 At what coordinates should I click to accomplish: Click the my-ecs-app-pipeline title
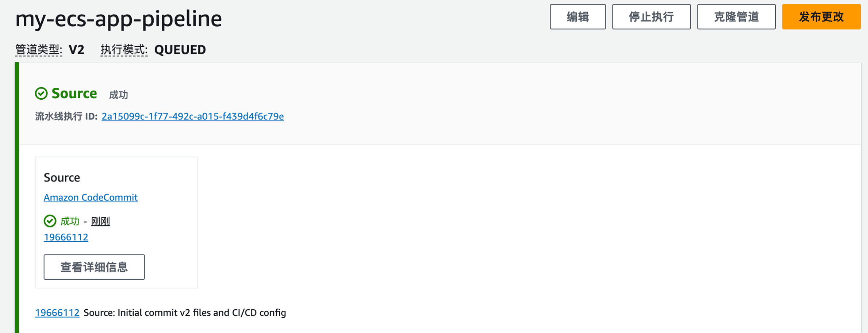click(119, 19)
